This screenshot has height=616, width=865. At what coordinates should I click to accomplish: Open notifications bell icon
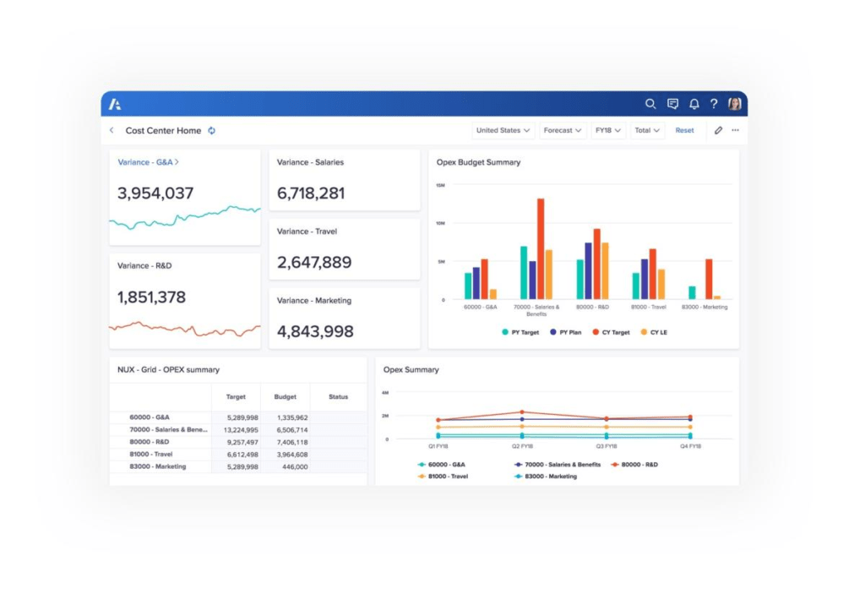694,104
